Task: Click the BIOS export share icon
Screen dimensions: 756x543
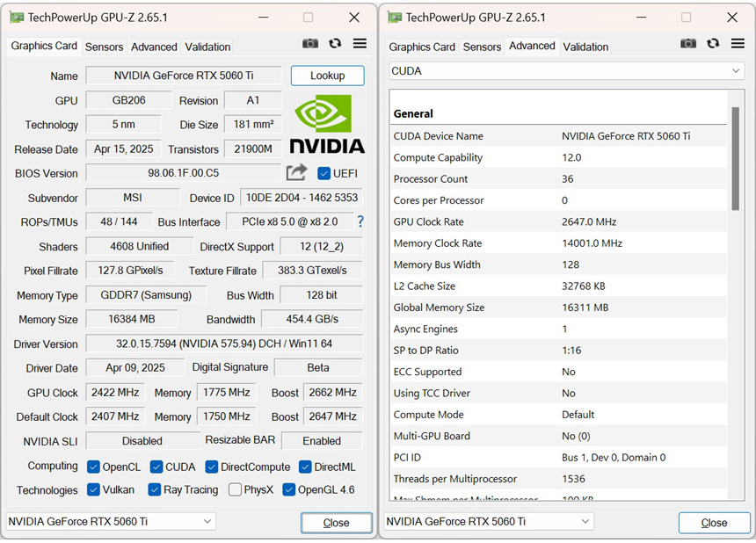Action: point(297,172)
